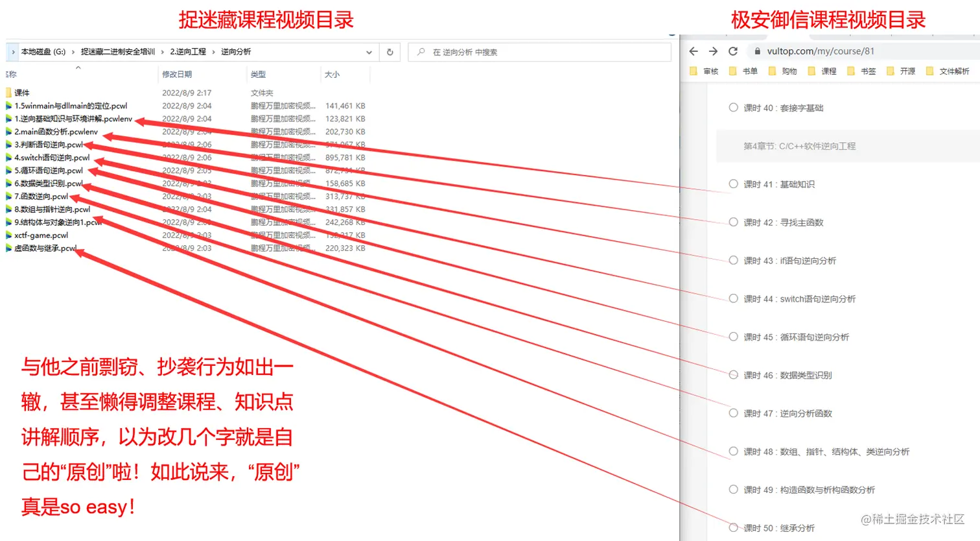Go to 捉迷藏二进制安全培训 breadcrumb folder
Viewport: 980px width, 541px height.
(118, 52)
